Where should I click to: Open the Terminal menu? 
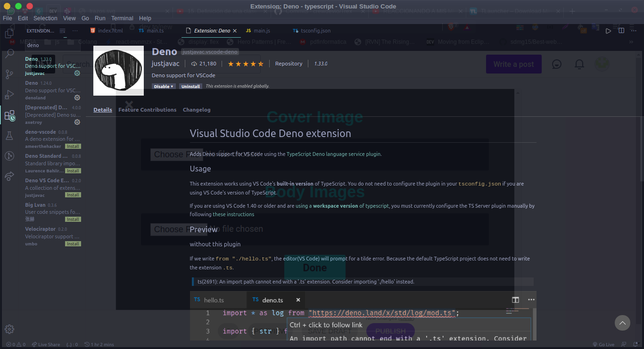point(122,18)
